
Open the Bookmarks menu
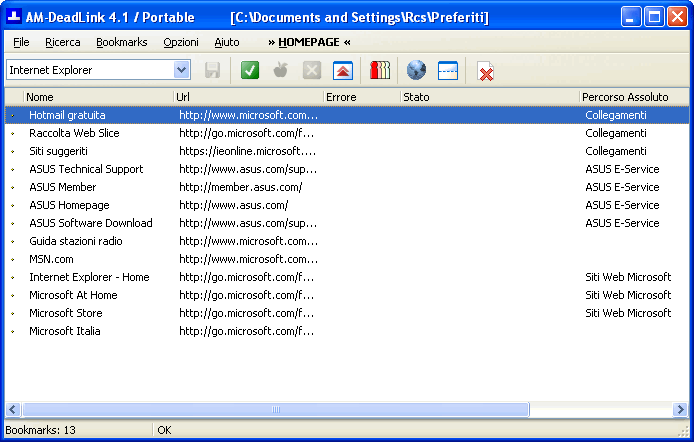[122, 42]
